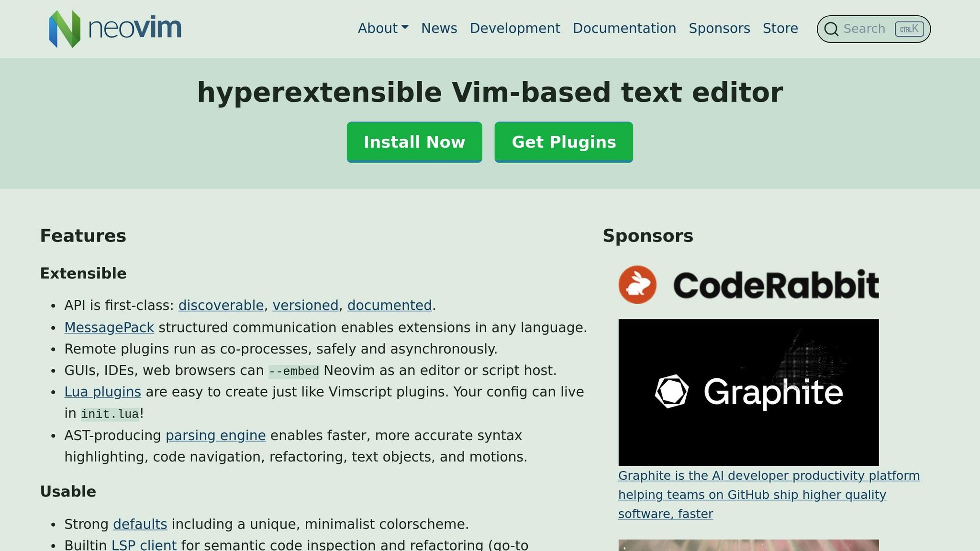The image size is (980, 551).
Task: Click the Install Now button
Action: pos(414,142)
